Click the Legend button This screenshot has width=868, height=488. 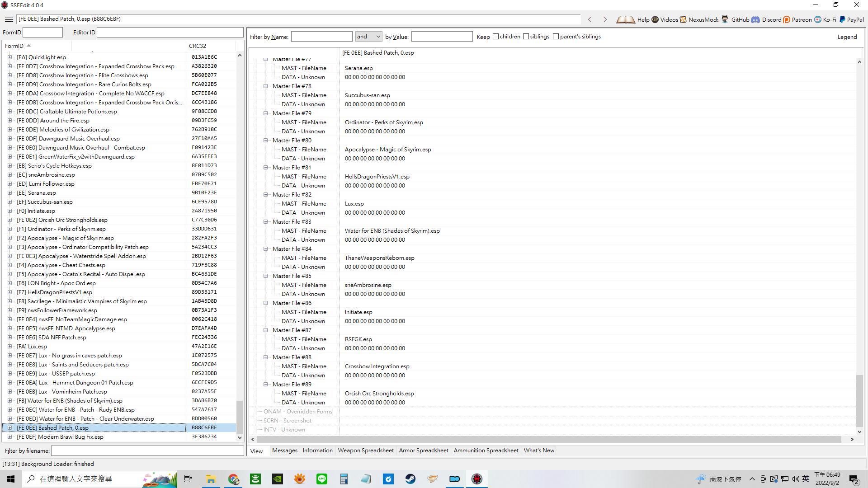(847, 37)
